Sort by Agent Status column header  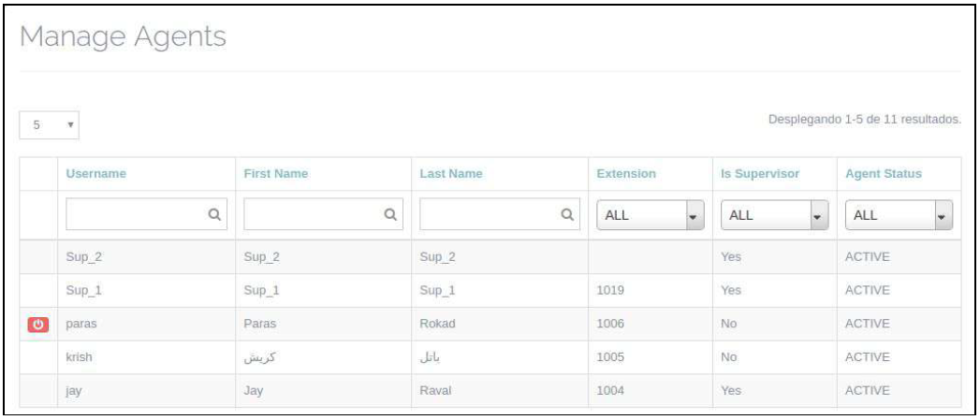click(x=883, y=174)
